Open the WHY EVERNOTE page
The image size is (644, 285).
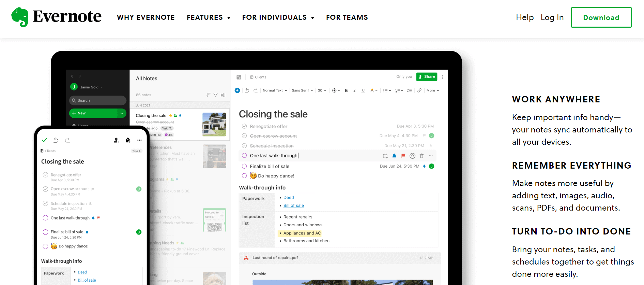(x=146, y=17)
